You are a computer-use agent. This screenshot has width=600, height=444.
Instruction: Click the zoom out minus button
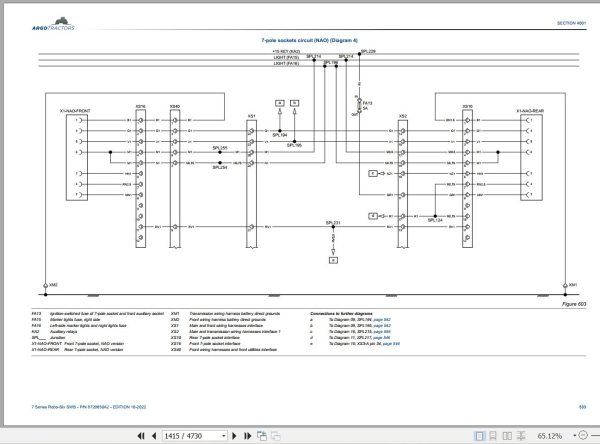(583, 435)
